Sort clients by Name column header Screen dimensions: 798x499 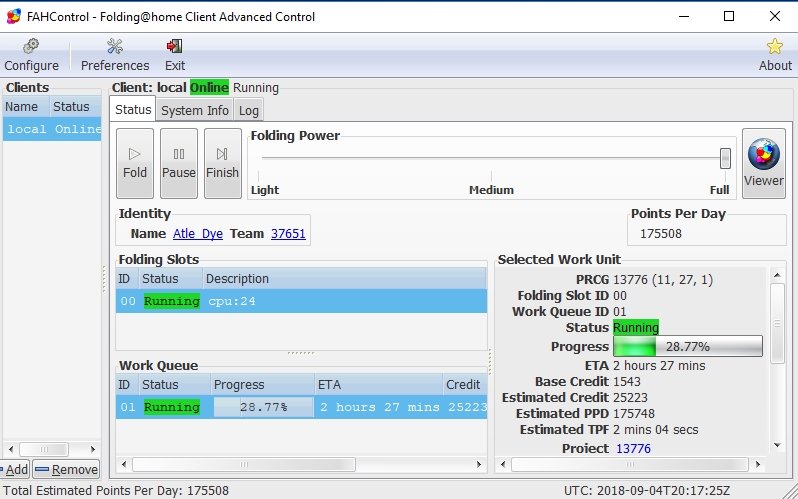click(26, 107)
